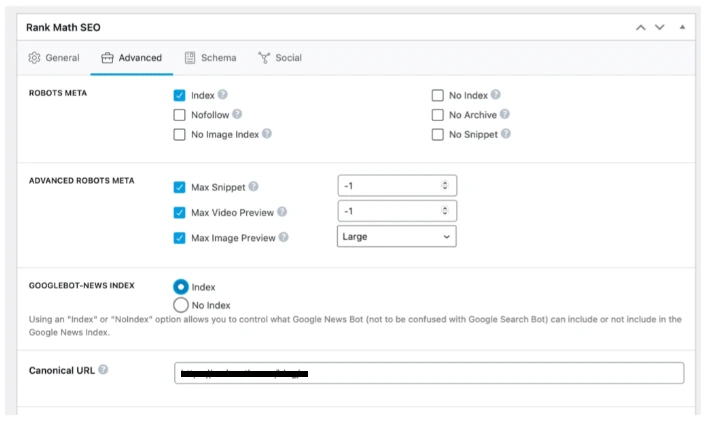708x425 pixels.
Task: Select Googlebot-News No Index radio button
Action: coord(181,305)
